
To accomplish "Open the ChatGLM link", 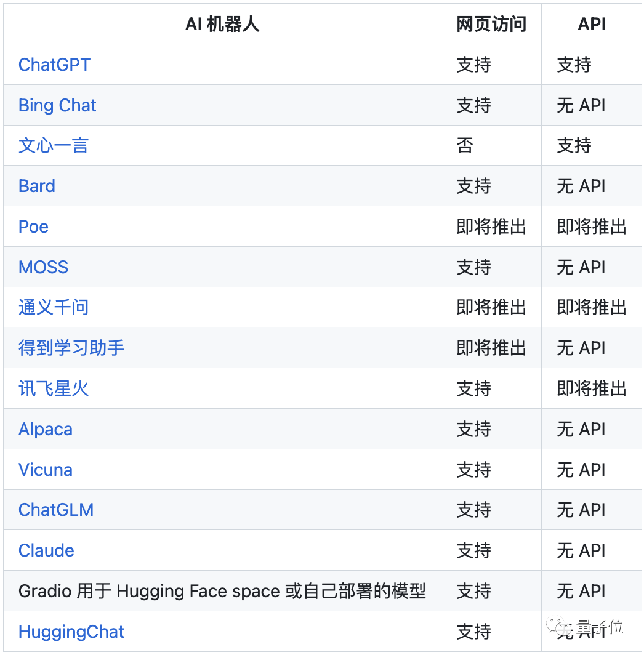I will pos(55,510).
